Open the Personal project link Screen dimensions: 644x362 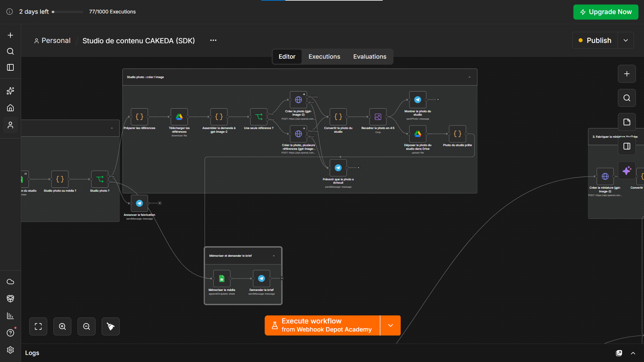point(52,41)
